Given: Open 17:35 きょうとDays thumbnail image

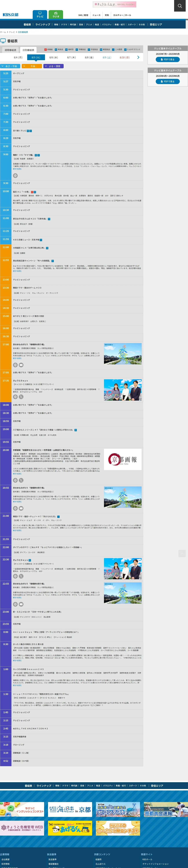Looking at the screenshot, I should [123, 390].
